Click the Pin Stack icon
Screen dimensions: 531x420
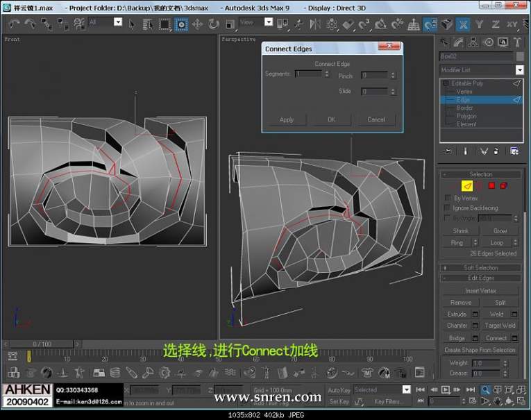point(447,151)
